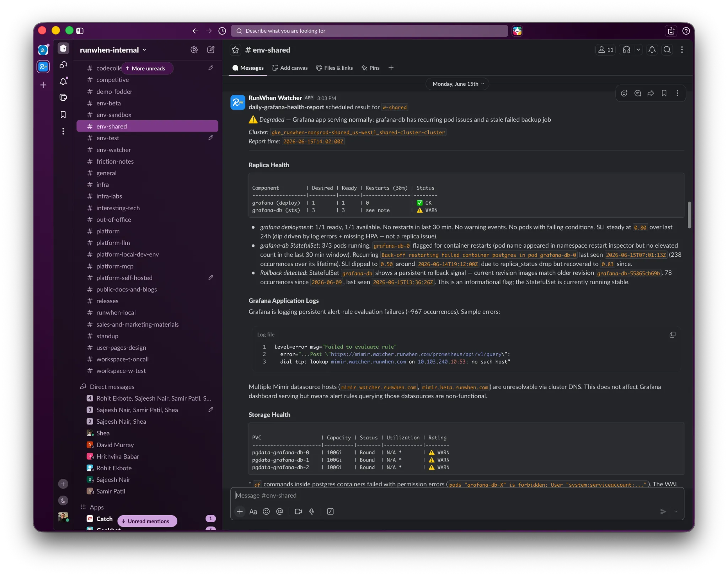Reply in thread to the message
This screenshot has height=576, width=728.
click(638, 93)
